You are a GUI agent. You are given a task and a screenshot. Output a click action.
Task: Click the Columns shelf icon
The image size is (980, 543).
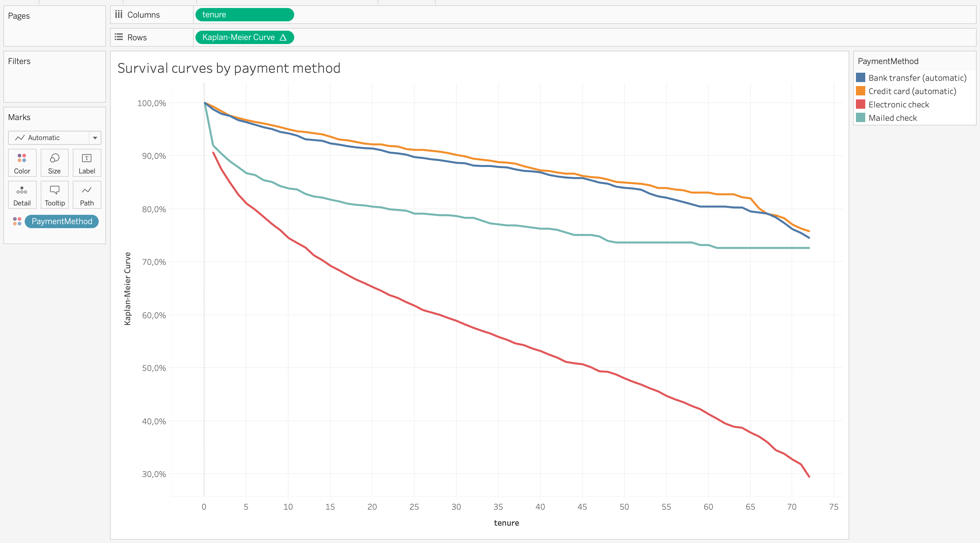pos(119,14)
